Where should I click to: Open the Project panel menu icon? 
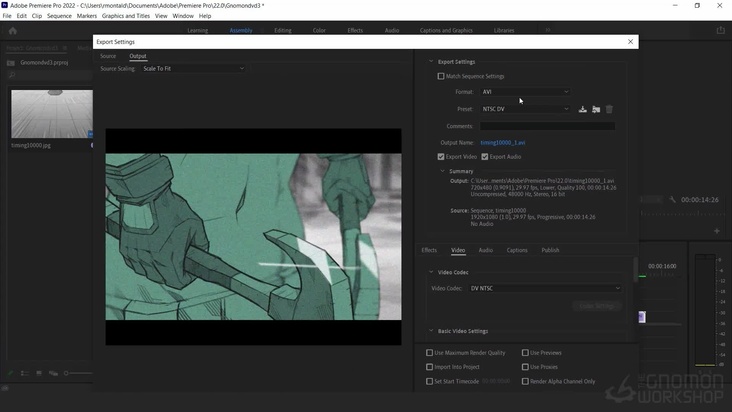(x=65, y=48)
